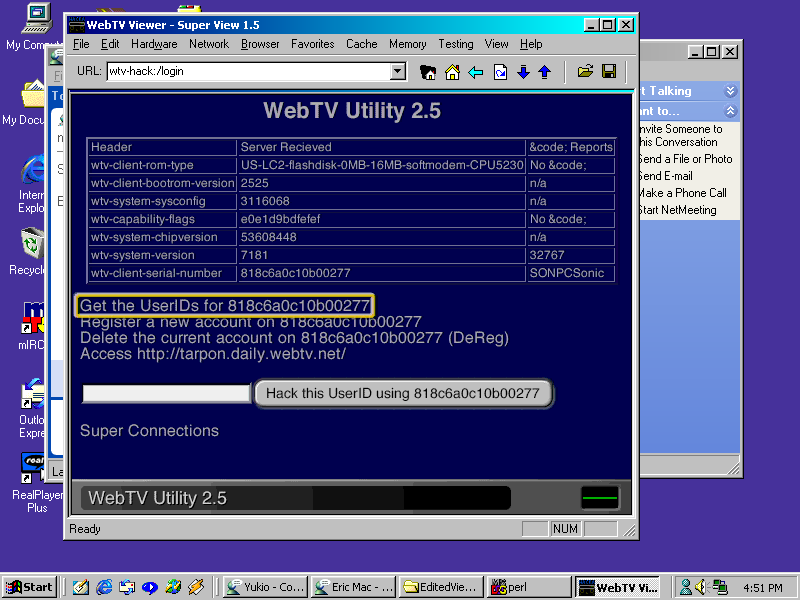Click the blue down arrow toolbar icon
This screenshot has width=800, height=600.
(523, 72)
